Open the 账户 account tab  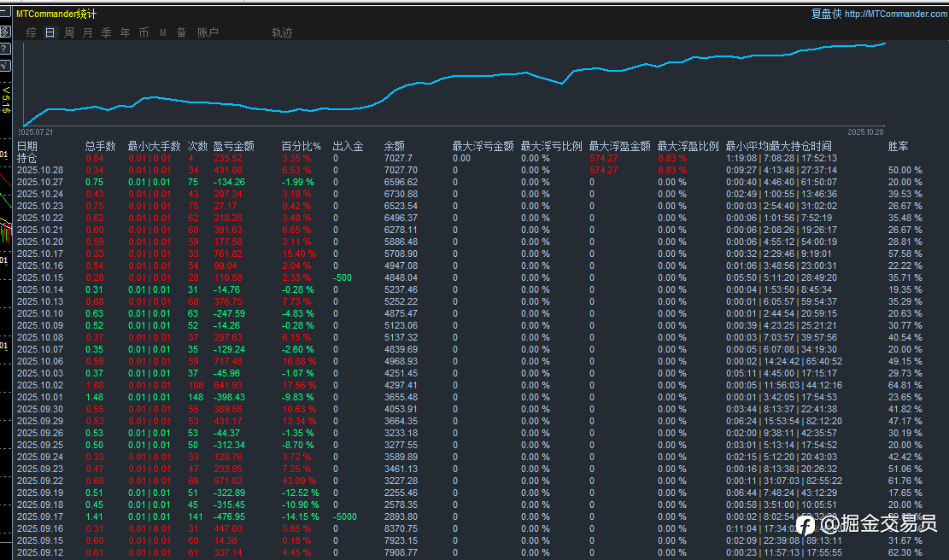[x=208, y=32]
